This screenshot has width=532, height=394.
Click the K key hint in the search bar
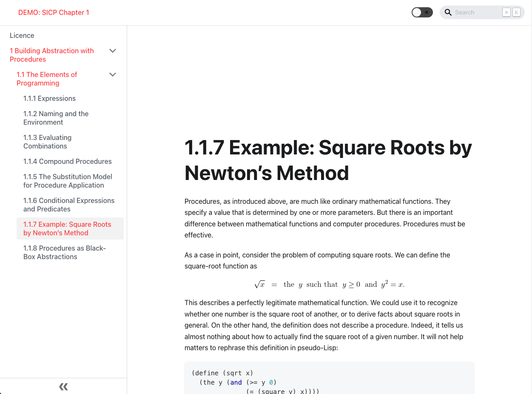[516, 12]
